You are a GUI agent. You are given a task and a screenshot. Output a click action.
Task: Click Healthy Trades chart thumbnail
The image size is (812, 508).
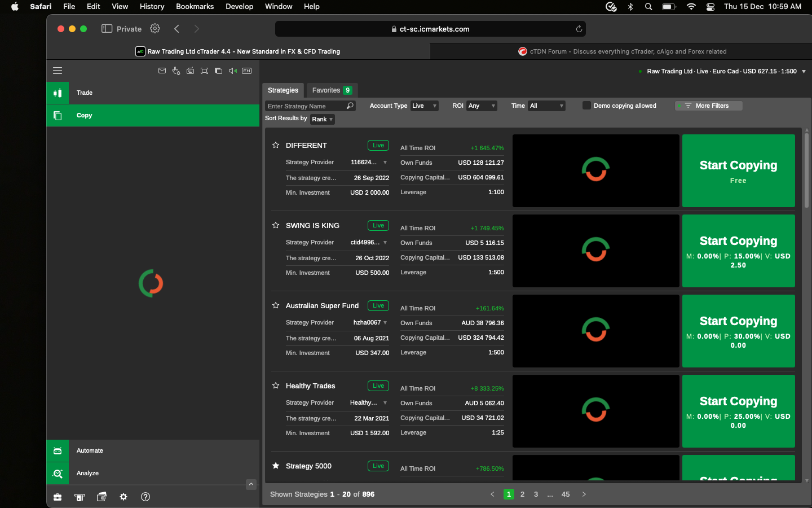(x=596, y=411)
